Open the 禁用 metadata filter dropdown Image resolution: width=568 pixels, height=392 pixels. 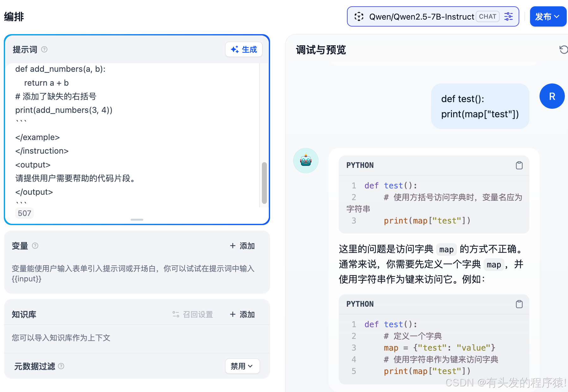243,366
